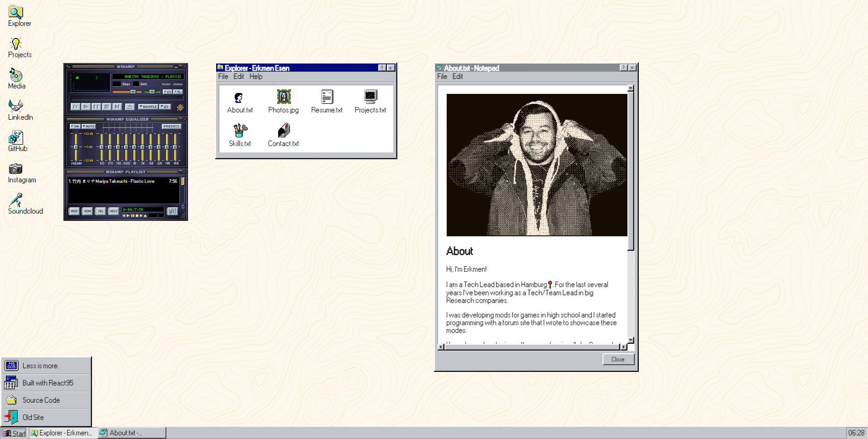The image size is (868, 439).
Task: Click the 16K equalizer band slider
Action: click(175, 147)
